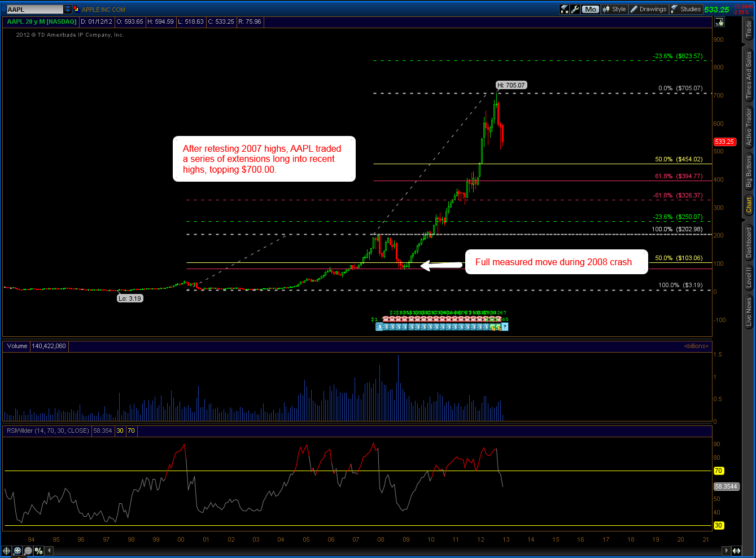756x558 pixels.
Task: Click the colored symbol link icon
Action: [x=76, y=10]
